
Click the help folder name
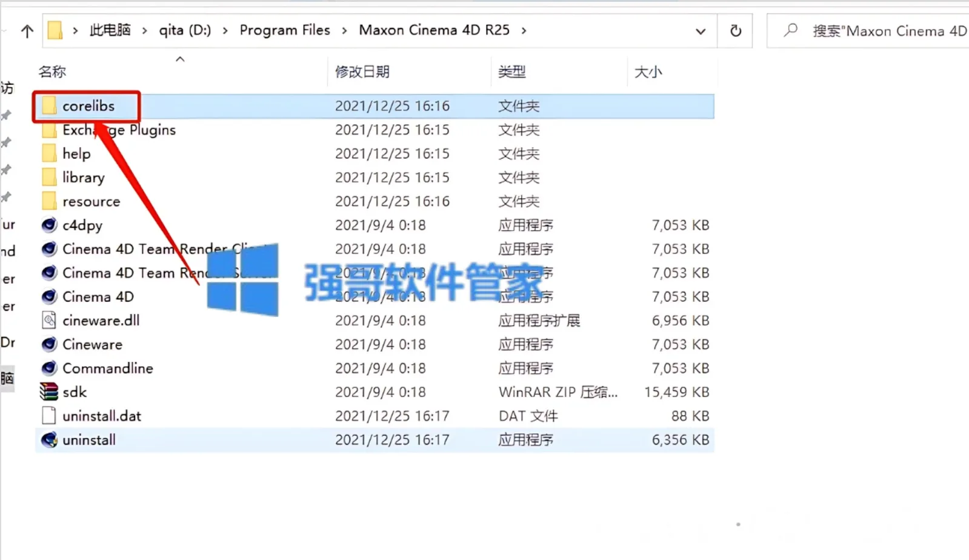coord(76,154)
